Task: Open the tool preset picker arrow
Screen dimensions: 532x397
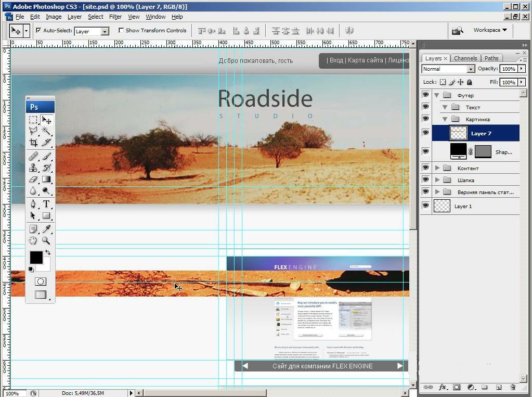Action: (26, 31)
